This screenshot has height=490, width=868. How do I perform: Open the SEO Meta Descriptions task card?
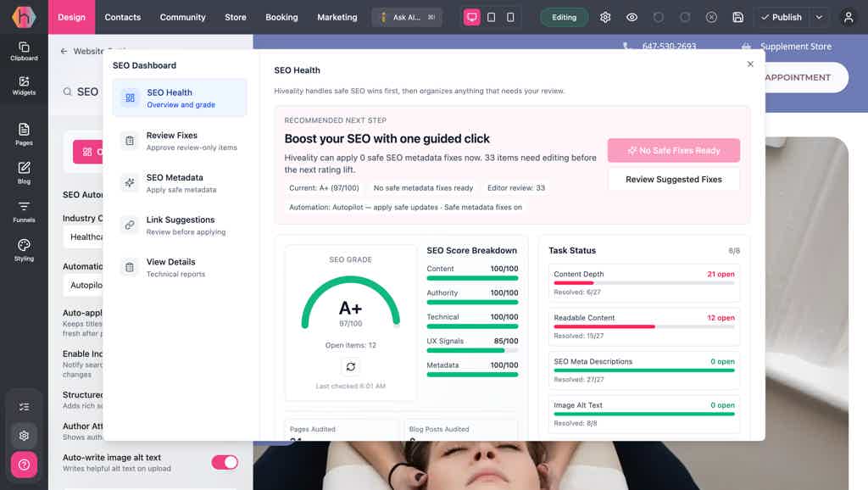click(x=644, y=370)
